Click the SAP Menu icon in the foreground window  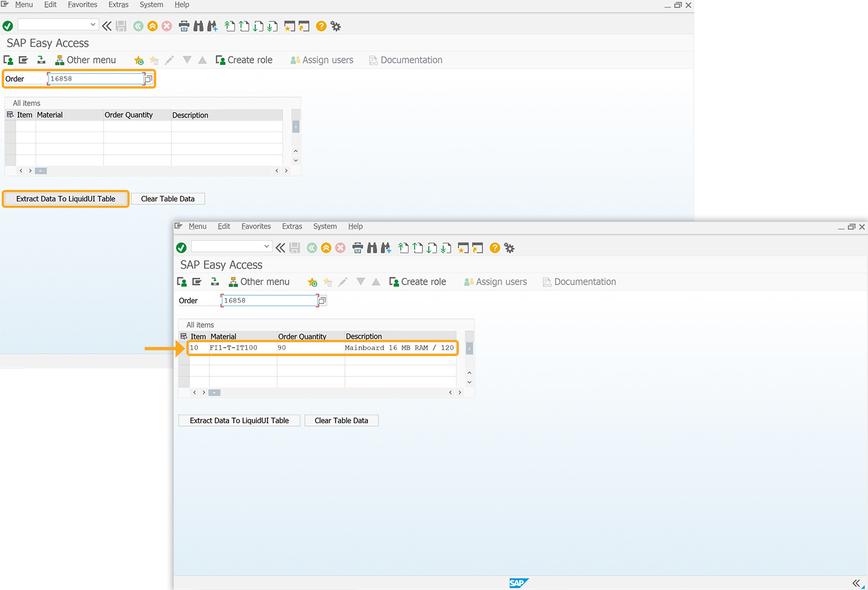(197, 282)
